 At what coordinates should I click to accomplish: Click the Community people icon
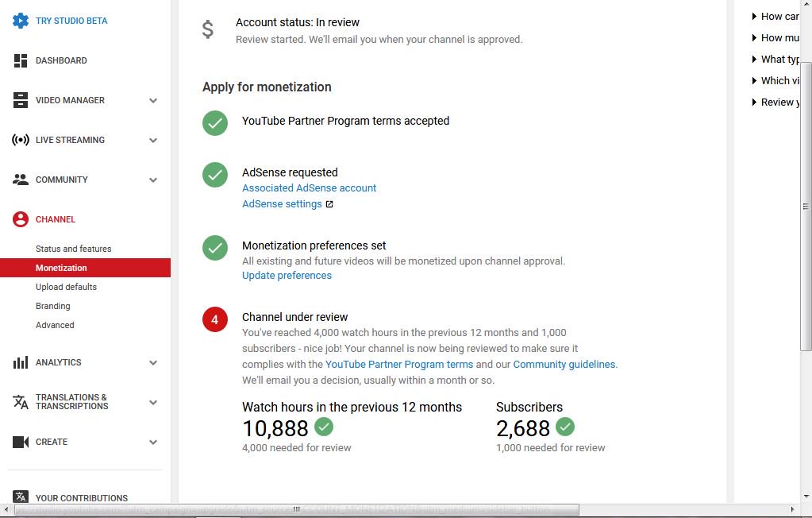20,180
